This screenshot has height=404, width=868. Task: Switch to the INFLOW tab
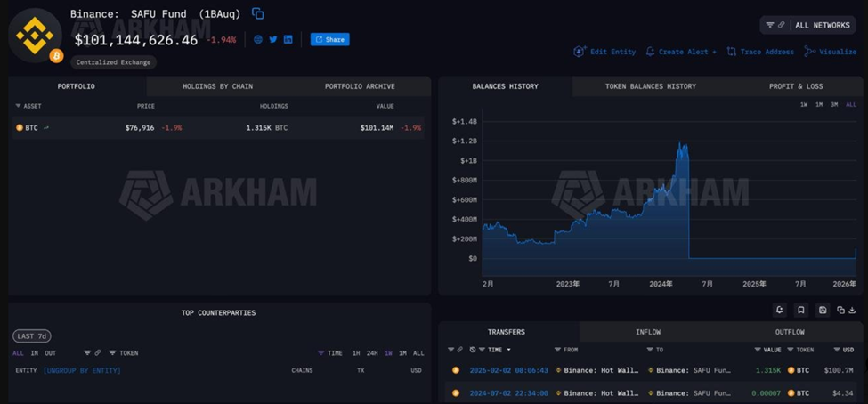point(648,332)
